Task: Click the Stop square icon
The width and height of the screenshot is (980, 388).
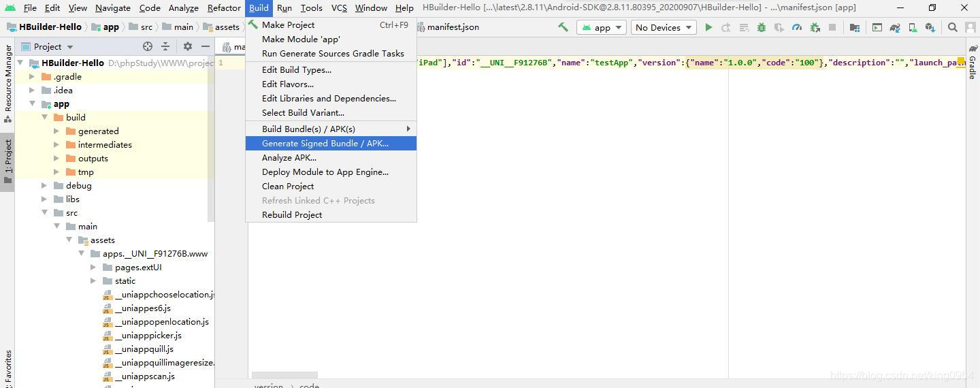Action: 832,27
